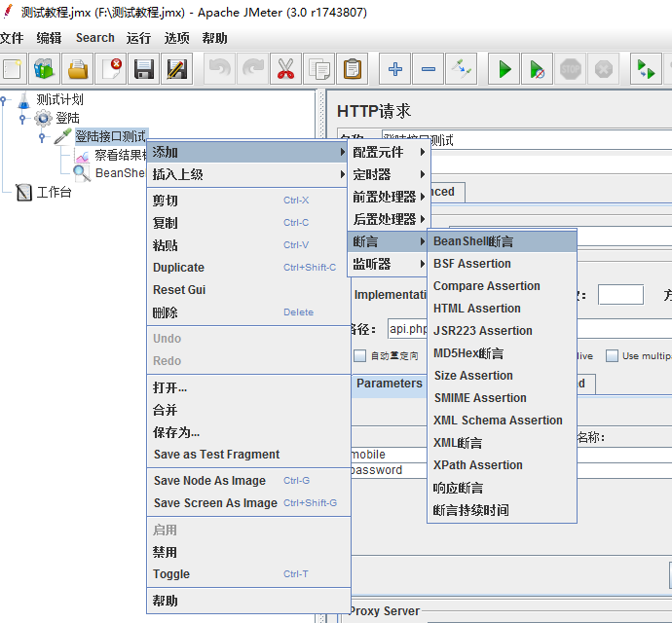
Task: Select Duplicate in context menu
Action: tap(248, 268)
